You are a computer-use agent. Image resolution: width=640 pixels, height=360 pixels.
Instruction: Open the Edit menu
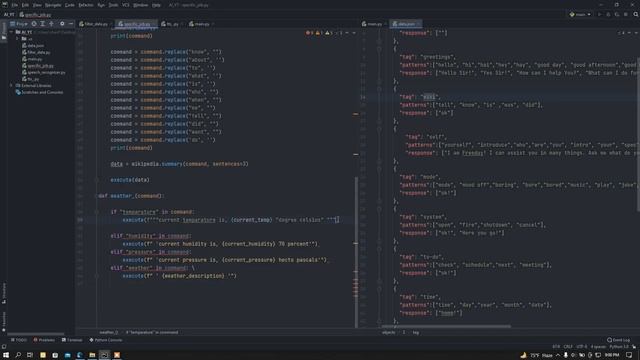click(25, 5)
